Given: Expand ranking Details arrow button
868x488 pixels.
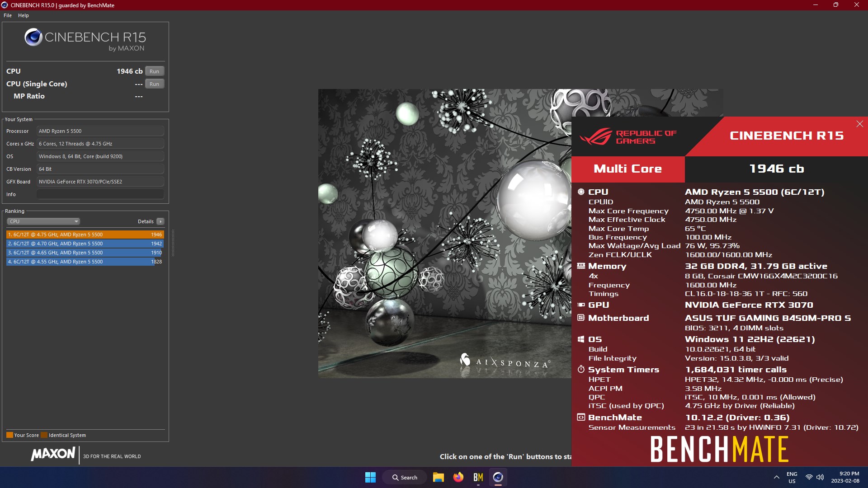Looking at the screenshot, I should pos(160,221).
